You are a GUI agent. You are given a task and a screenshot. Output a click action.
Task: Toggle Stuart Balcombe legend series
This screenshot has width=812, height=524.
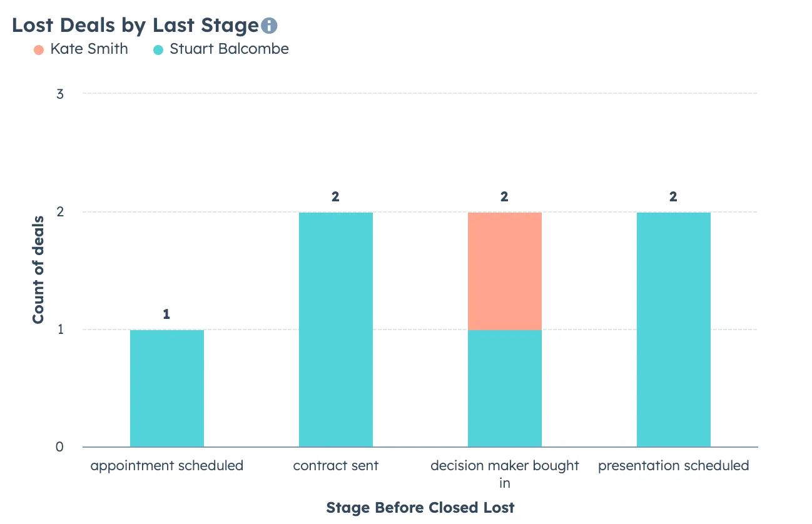[x=221, y=49]
